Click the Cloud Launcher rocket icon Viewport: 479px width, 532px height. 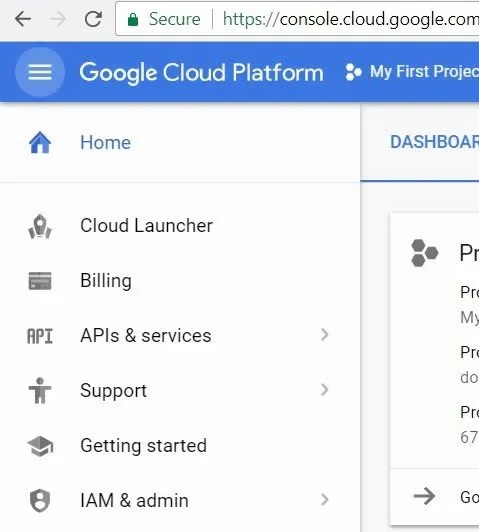pyautogui.click(x=40, y=226)
